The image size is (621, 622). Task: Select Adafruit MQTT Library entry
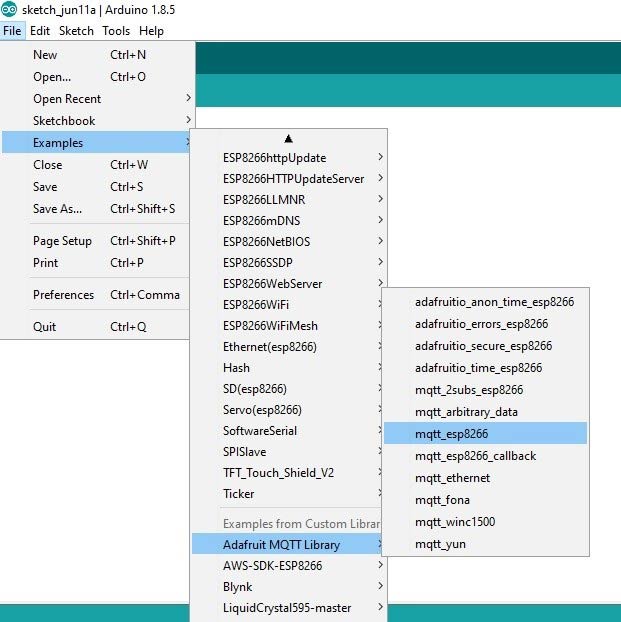286,545
